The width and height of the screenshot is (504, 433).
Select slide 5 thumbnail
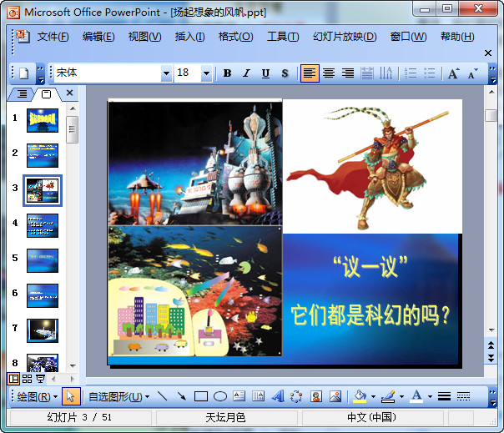pos(43,260)
